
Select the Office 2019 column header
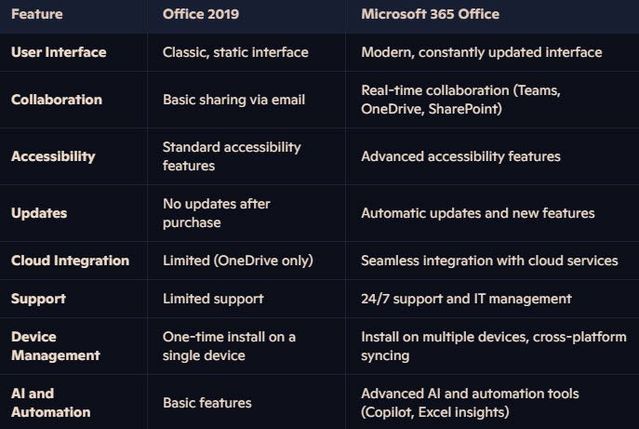(x=201, y=14)
